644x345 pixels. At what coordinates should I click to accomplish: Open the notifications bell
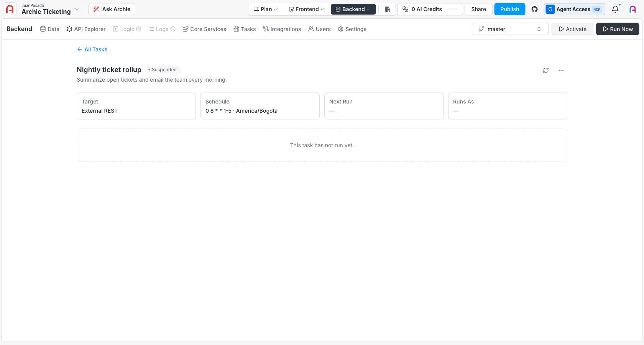615,9
